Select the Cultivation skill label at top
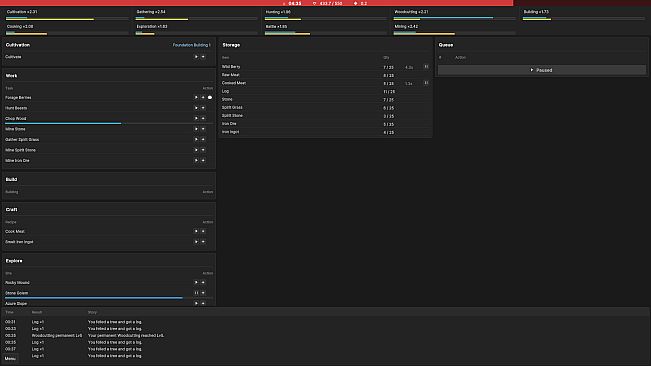651x366 pixels. 22,12
